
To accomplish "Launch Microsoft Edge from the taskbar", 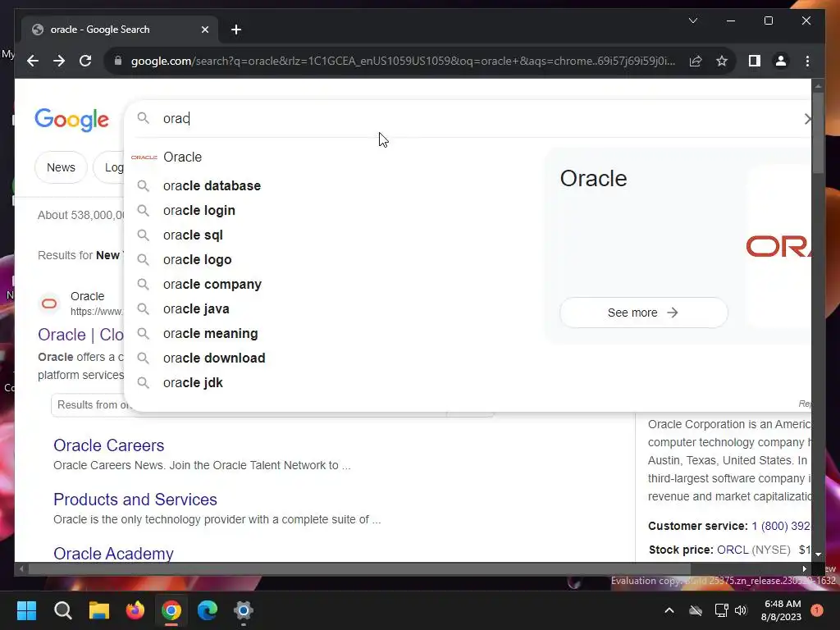I will coord(208,610).
